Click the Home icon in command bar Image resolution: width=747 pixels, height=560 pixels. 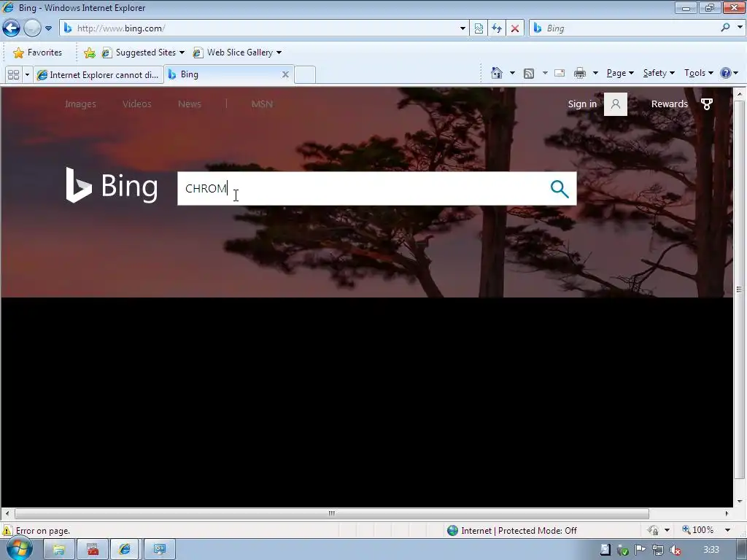(x=496, y=73)
